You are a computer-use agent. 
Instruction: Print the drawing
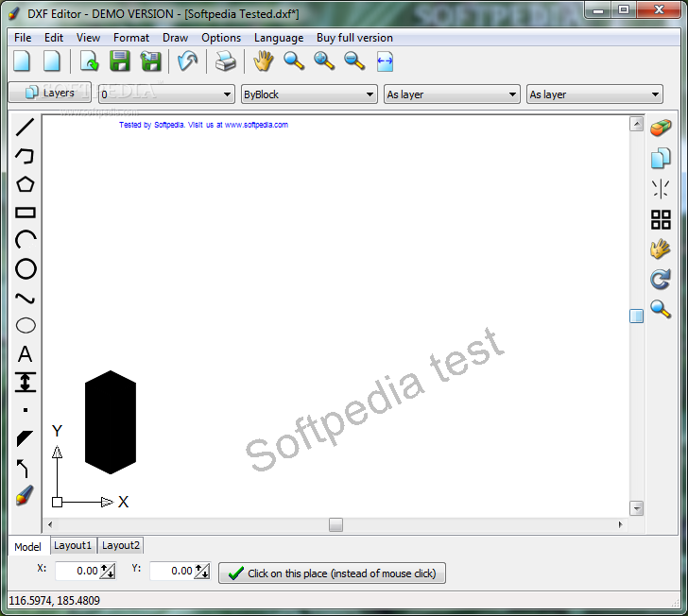(226, 61)
